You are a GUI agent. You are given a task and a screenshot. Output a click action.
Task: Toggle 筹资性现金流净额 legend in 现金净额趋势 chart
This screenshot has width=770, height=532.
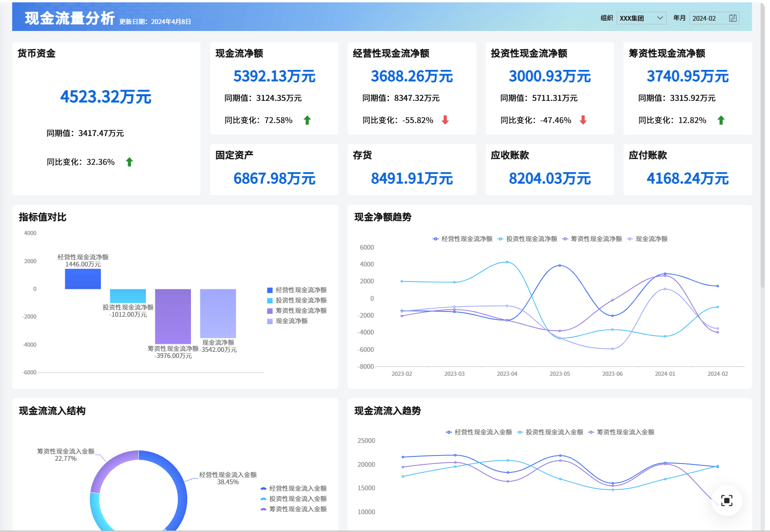pyautogui.click(x=592, y=239)
